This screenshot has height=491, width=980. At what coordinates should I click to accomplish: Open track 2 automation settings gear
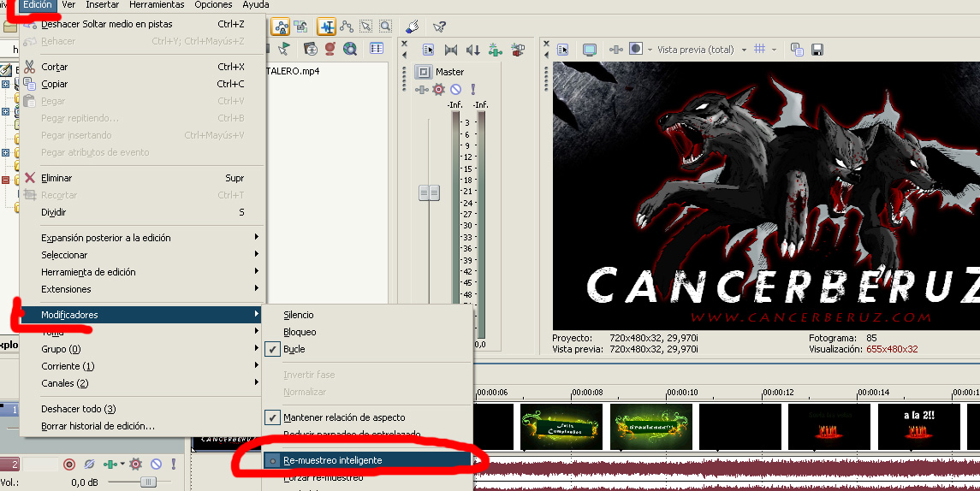pyautogui.click(x=135, y=464)
